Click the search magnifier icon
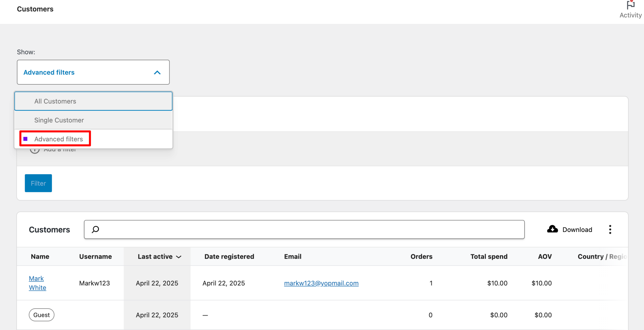The image size is (644, 330). point(95,229)
